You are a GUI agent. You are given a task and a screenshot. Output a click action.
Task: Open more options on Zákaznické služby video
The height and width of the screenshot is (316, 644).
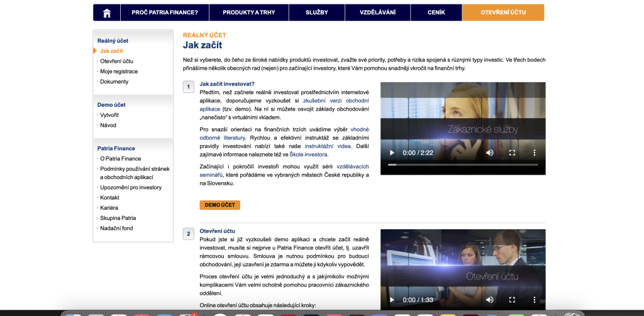pyautogui.click(x=535, y=153)
